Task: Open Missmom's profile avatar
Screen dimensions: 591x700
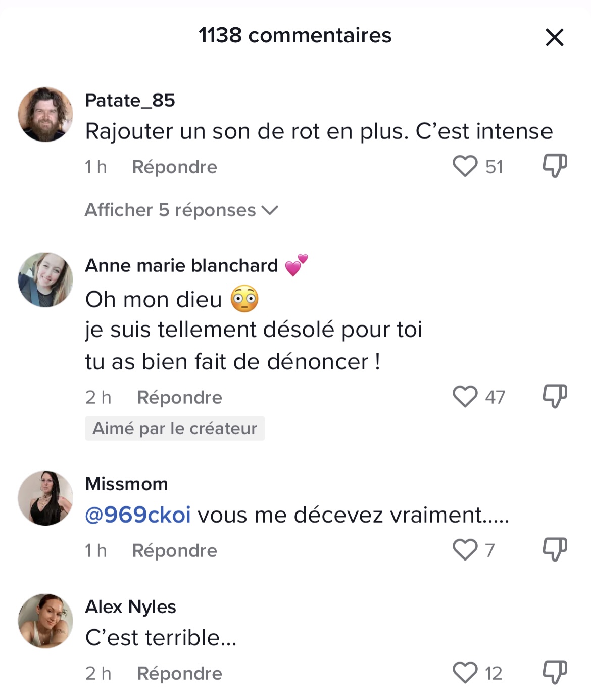Action: 45,498
